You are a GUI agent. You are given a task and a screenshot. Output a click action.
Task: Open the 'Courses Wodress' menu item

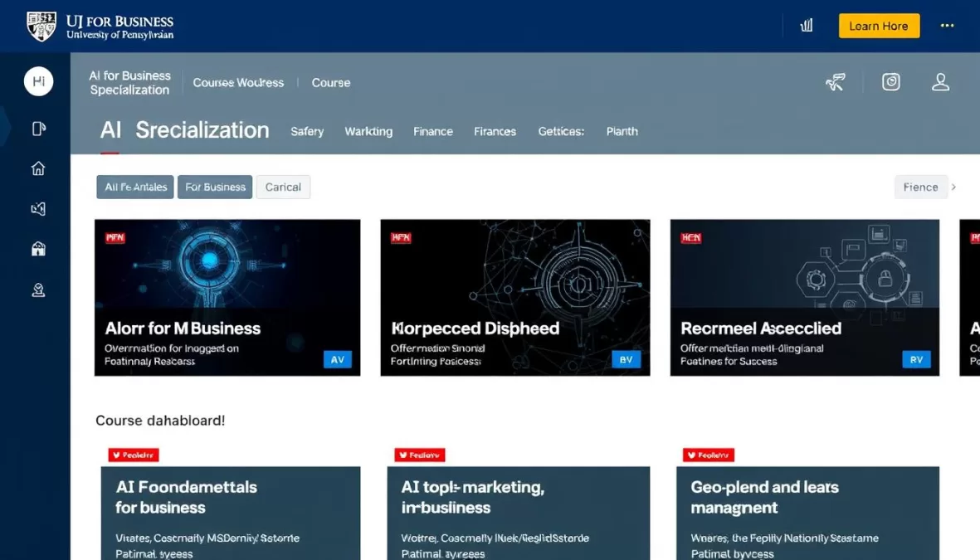[x=239, y=82]
